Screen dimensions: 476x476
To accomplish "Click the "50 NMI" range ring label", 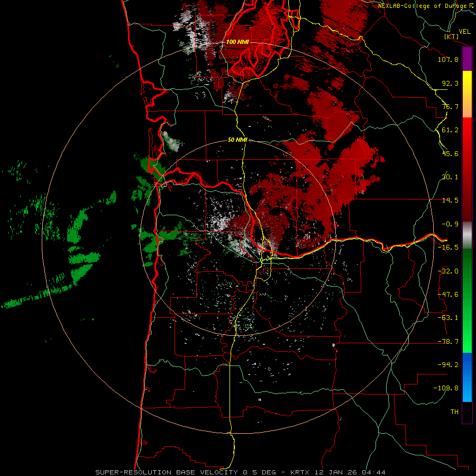I will tap(237, 140).
